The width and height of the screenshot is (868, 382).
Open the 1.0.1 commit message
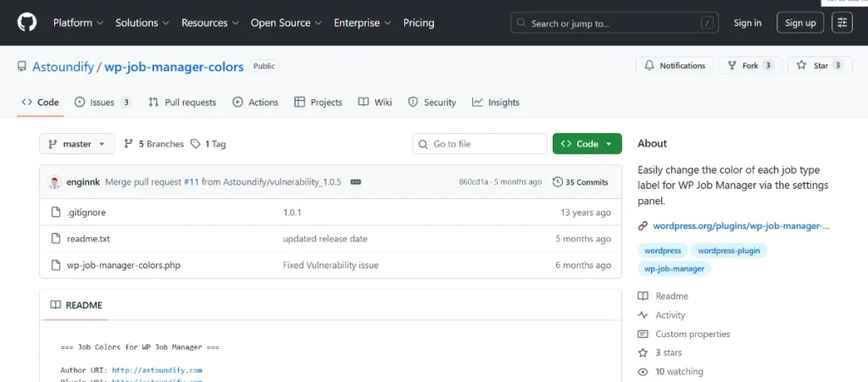pyautogui.click(x=292, y=213)
